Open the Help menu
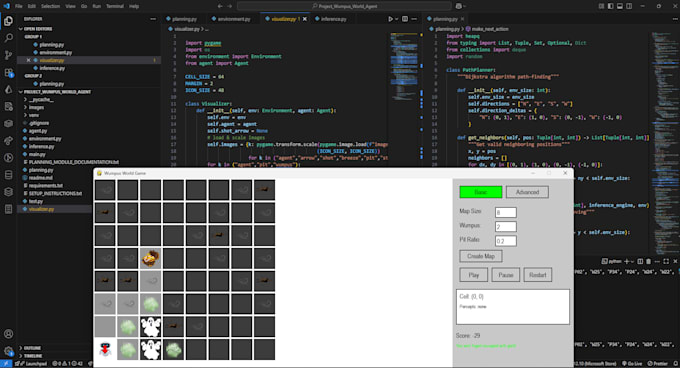Viewport: 680px width, 368px height. point(134,6)
